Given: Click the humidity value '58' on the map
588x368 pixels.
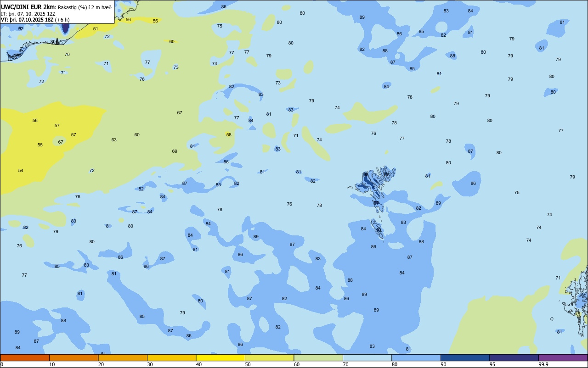Looking at the screenshot, I should tap(229, 134).
